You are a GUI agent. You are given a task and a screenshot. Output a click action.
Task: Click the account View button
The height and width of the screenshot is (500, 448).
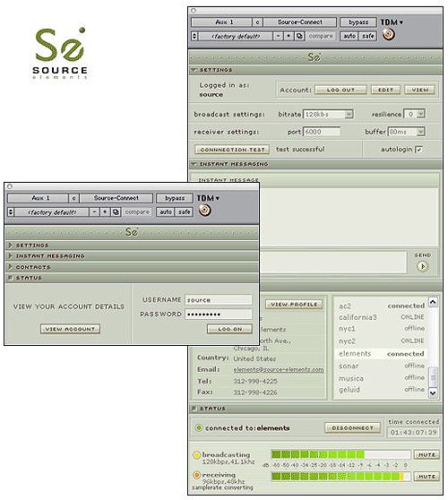tap(420, 90)
